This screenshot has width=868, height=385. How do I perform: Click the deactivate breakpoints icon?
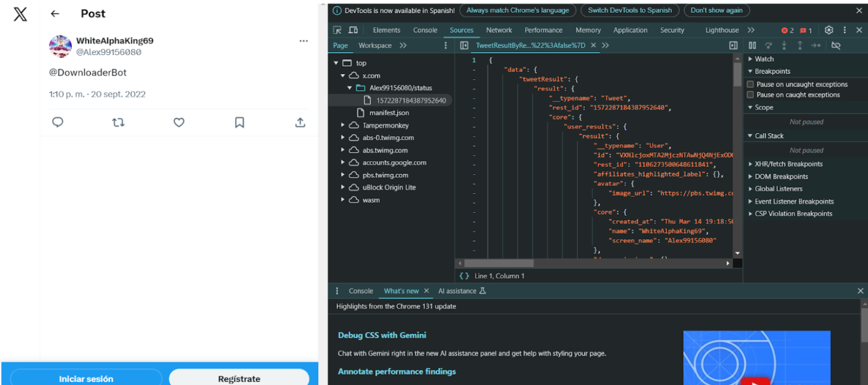click(x=836, y=45)
